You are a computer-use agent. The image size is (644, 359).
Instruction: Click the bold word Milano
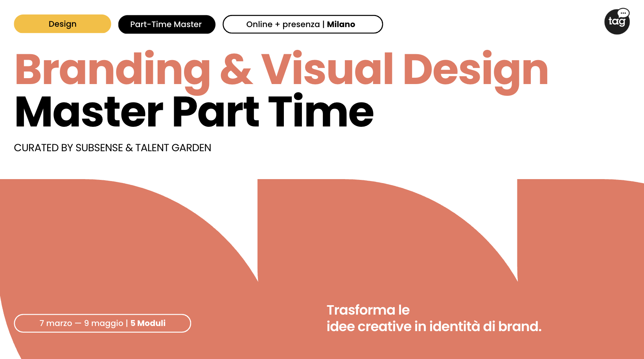tap(341, 24)
